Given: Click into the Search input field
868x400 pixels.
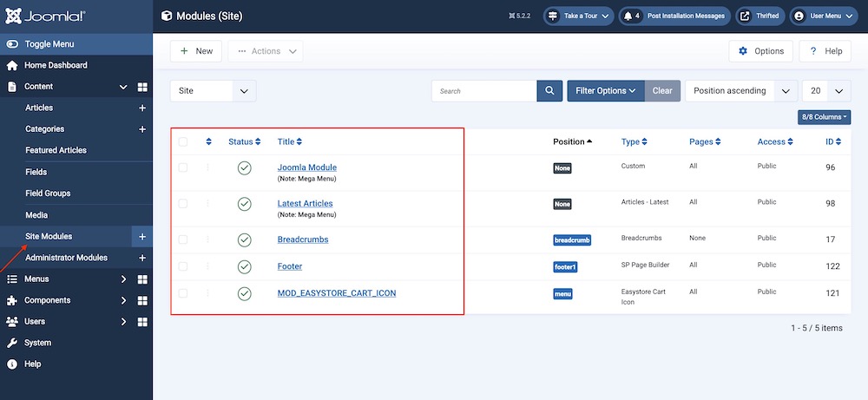Looking at the screenshot, I should point(483,91).
